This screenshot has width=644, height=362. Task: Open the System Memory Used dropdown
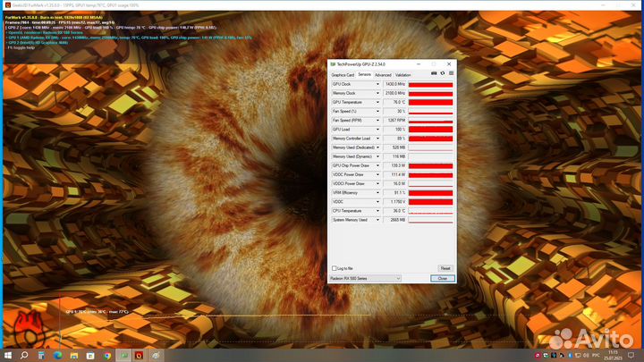pyautogui.click(x=377, y=220)
